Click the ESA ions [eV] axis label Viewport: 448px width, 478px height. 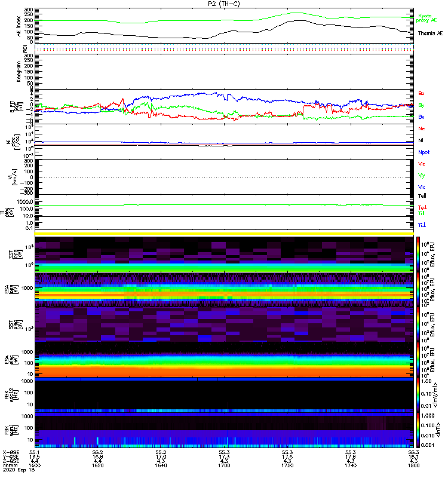coord(11,289)
